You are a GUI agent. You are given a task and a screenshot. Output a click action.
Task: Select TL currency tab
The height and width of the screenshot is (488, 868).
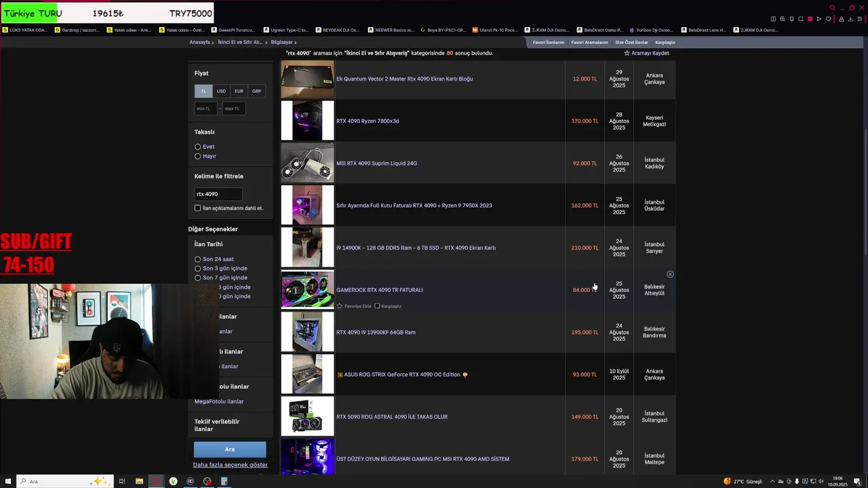pos(203,91)
